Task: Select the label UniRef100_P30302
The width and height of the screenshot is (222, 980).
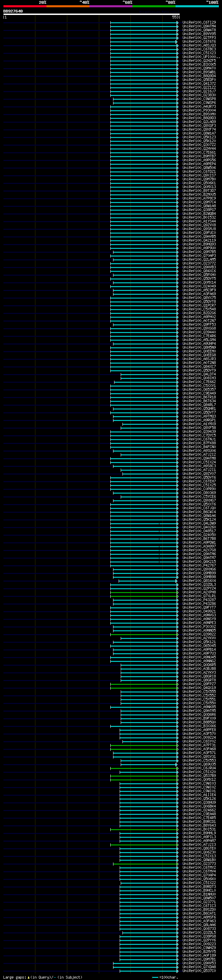Action: click(199, 627)
